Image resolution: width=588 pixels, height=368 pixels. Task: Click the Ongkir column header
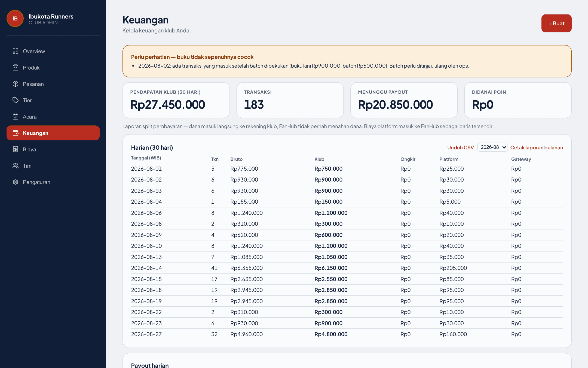click(x=408, y=159)
